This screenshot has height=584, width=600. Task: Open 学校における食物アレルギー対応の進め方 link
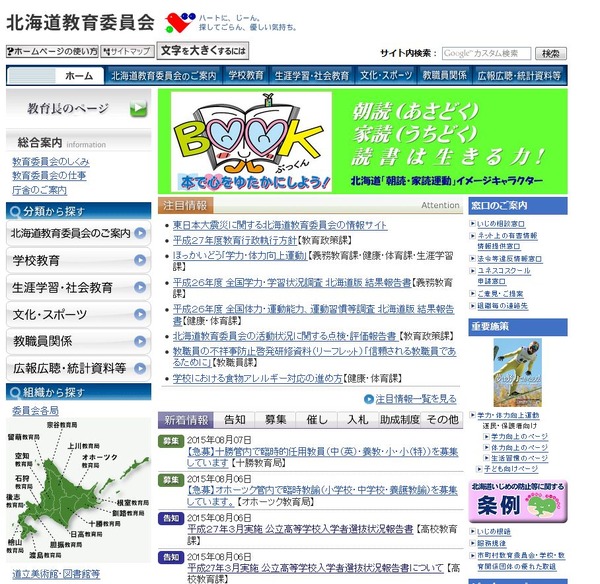[x=257, y=378]
